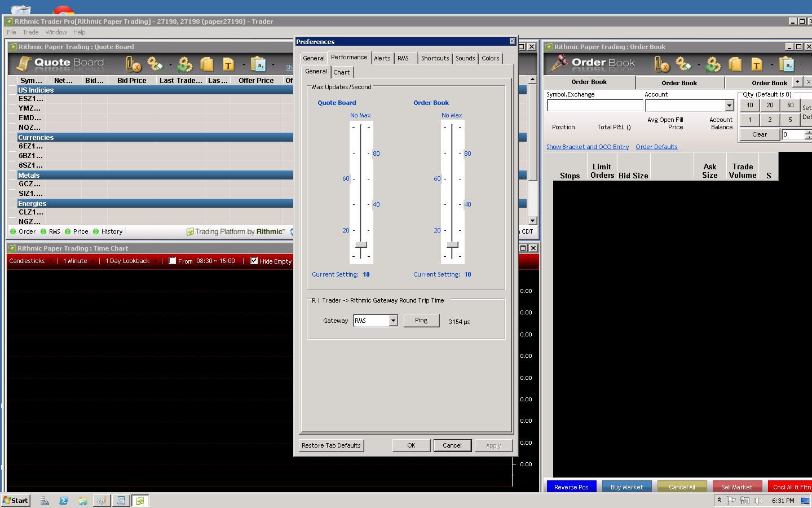Click the flag notification icon in system tray
Viewport: 812px width, 508px height.
pyautogui.click(x=731, y=501)
